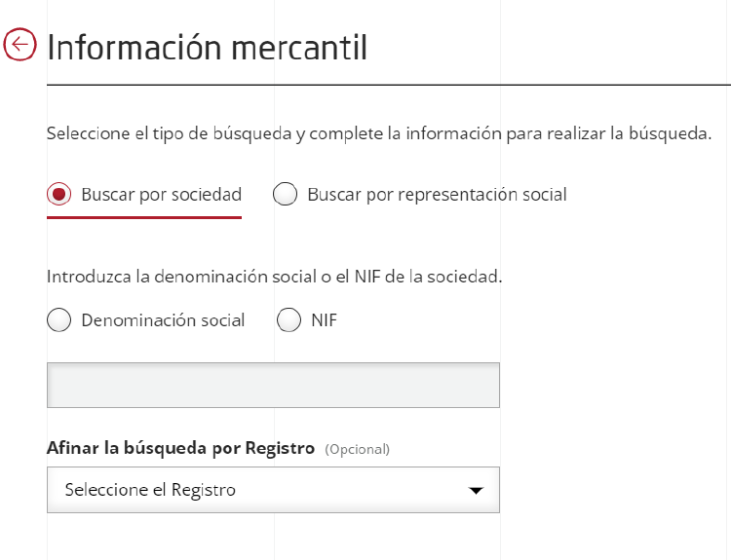
Task: Click the 'Introduzca la denominación social' instruction text
Action: tap(274, 277)
